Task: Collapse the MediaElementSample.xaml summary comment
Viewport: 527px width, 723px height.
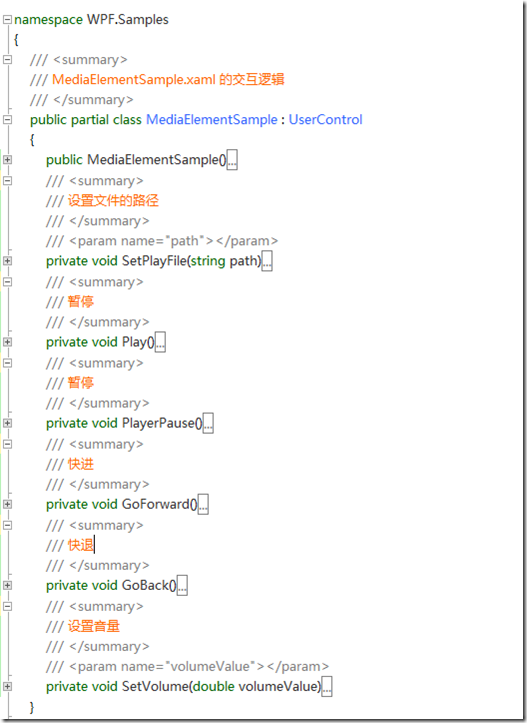Action: coord(7,59)
